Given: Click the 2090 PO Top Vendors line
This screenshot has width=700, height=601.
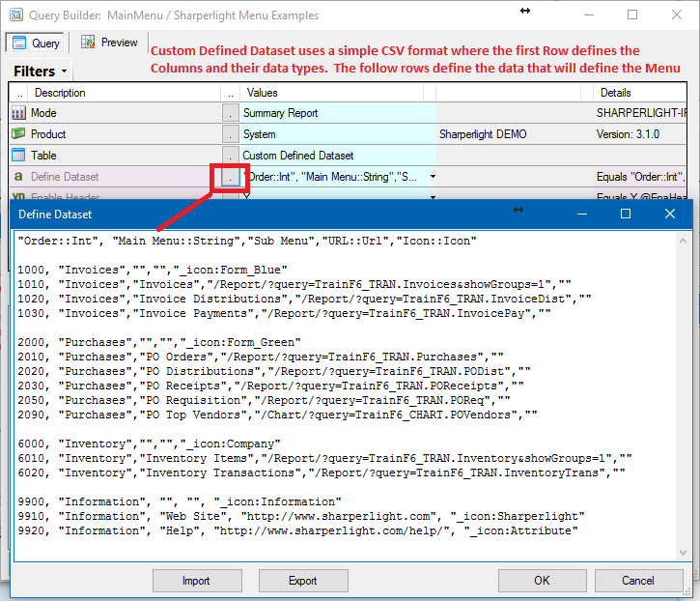Looking at the screenshot, I should (x=277, y=415).
